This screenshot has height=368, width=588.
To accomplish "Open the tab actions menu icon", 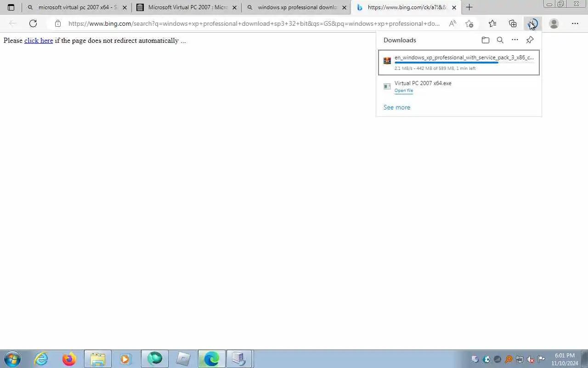I will point(11,7).
